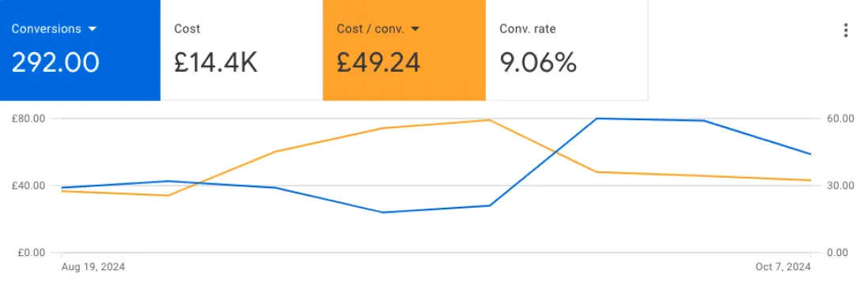The image size is (868, 286).
Task: Click the £14.4K cost value
Action: click(215, 62)
